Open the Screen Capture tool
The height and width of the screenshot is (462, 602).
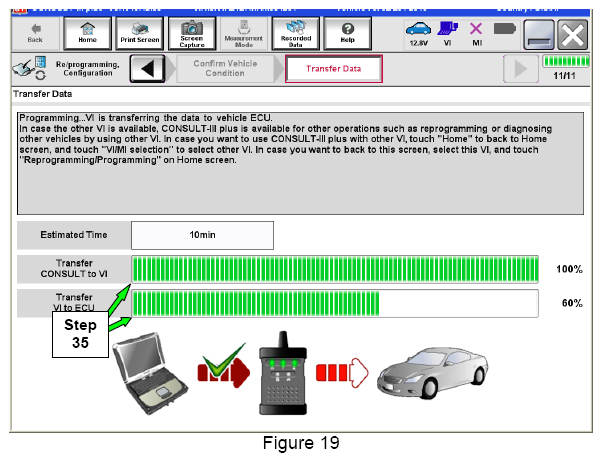click(191, 34)
